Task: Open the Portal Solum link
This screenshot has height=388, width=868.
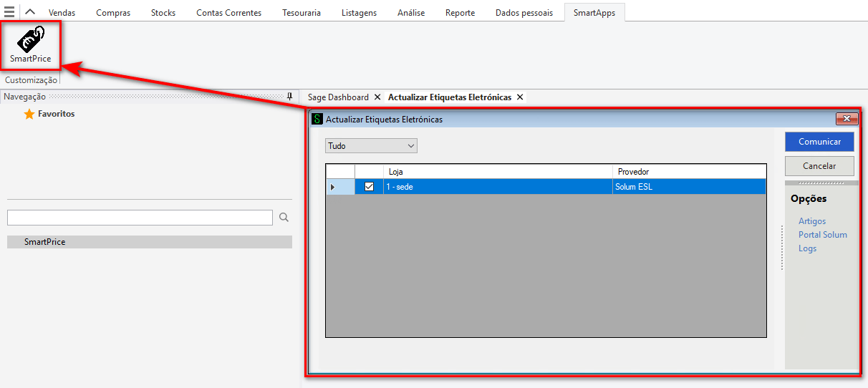Action: pos(823,235)
